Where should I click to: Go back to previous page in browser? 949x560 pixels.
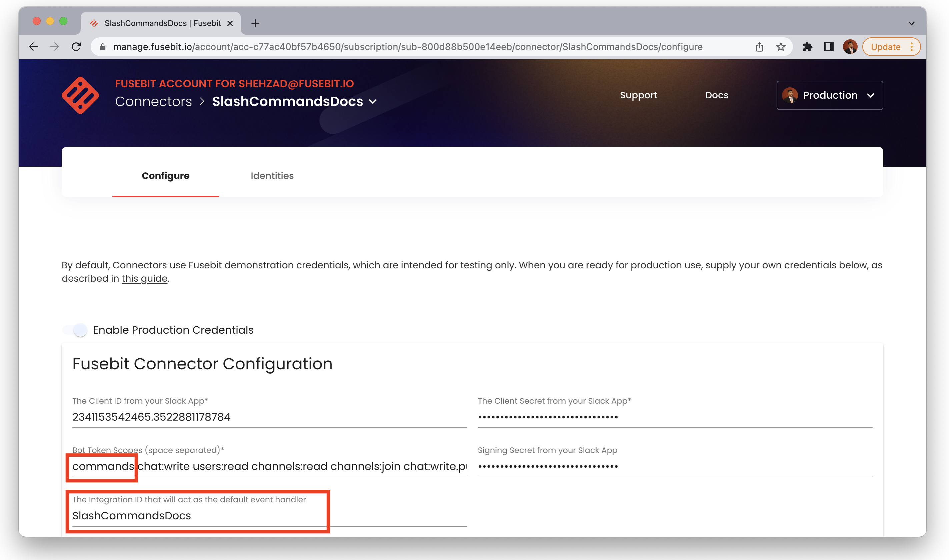pyautogui.click(x=33, y=47)
